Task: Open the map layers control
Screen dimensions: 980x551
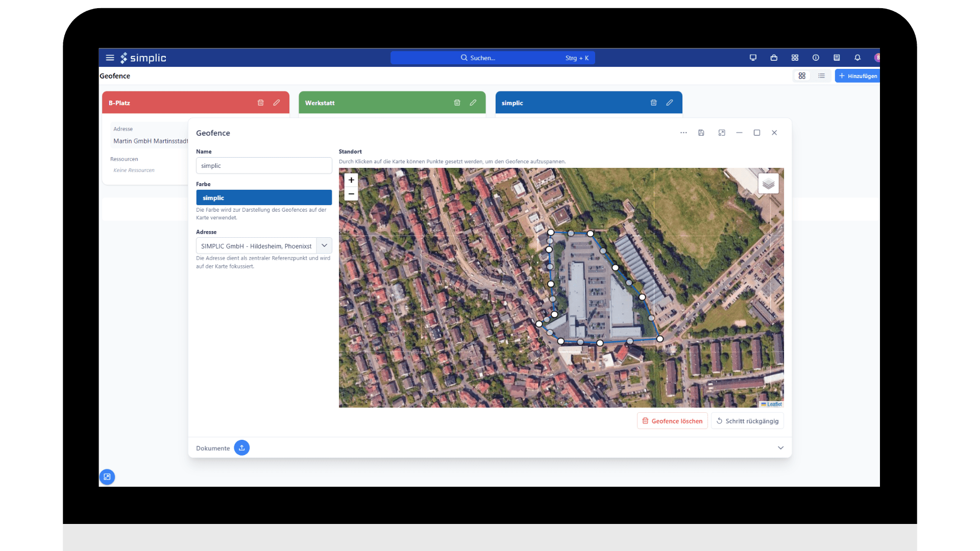Action: point(768,184)
